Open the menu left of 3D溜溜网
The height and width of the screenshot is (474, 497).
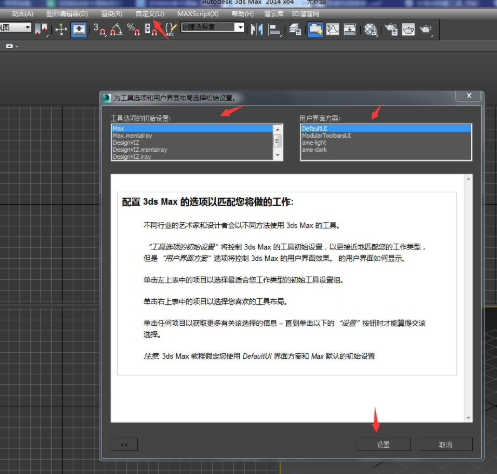(x=274, y=14)
